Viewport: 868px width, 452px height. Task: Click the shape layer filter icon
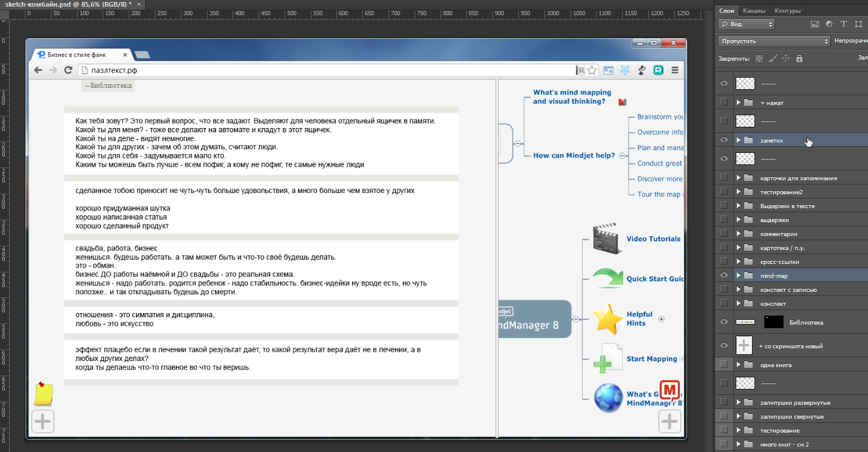858,24
